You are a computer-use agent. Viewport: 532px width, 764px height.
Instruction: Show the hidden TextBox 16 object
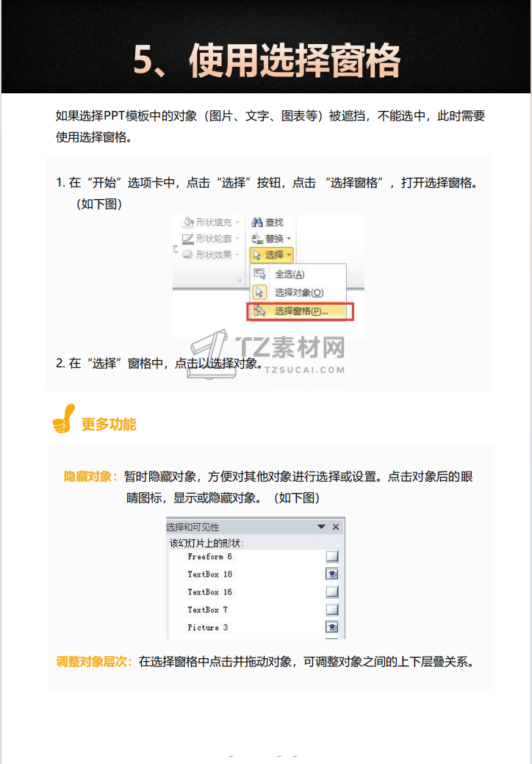click(x=332, y=592)
